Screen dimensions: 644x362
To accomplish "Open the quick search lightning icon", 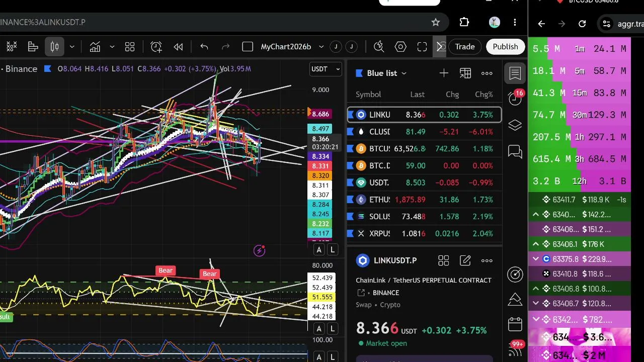I will click(x=379, y=47).
